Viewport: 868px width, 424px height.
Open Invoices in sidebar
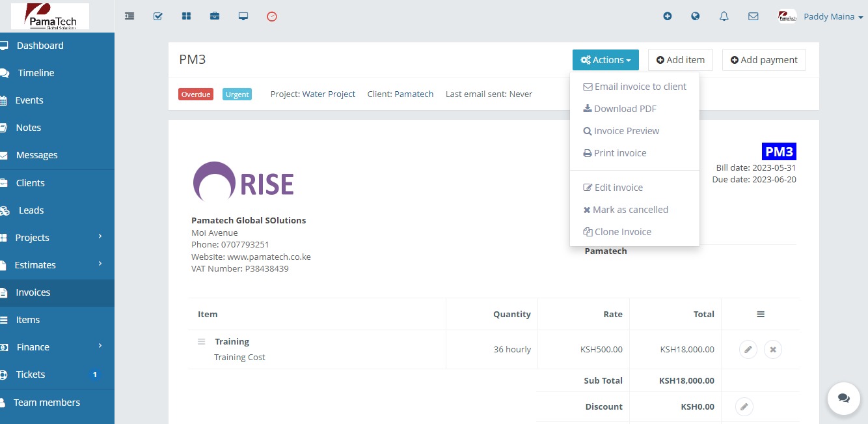coord(57,292)
